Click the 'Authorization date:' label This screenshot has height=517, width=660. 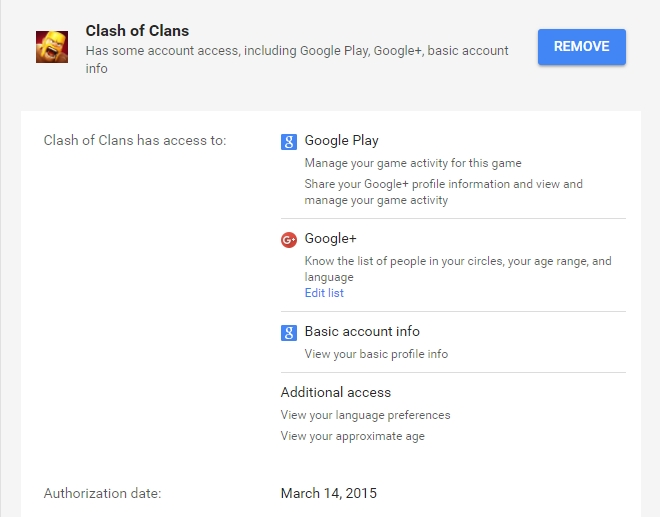(102, 493)
